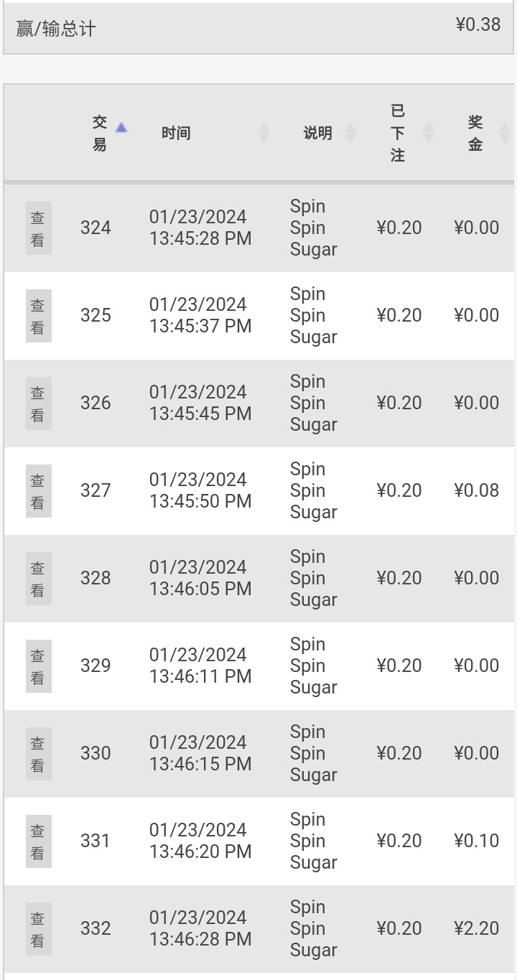Viewport: 517px width, 980px height.
Task: Sort by the 时间 column arrows
Action: (264, 133)
